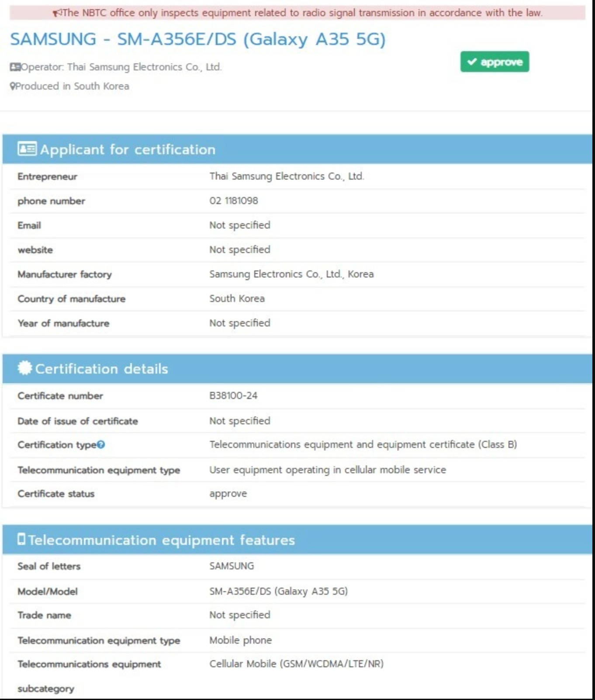The width and height of the screenshot is (595, 700).
Task: Click the badge icon in the Certification details header
Action: pos(25,368)
